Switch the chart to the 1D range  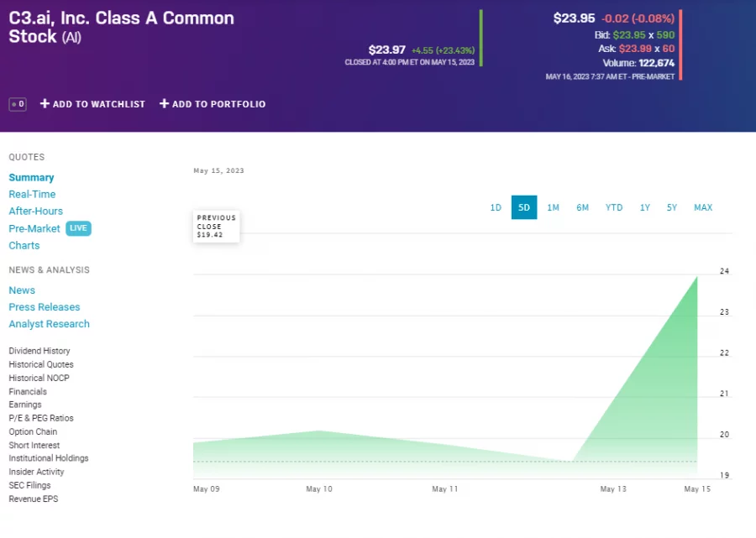[x=496, y=207]
